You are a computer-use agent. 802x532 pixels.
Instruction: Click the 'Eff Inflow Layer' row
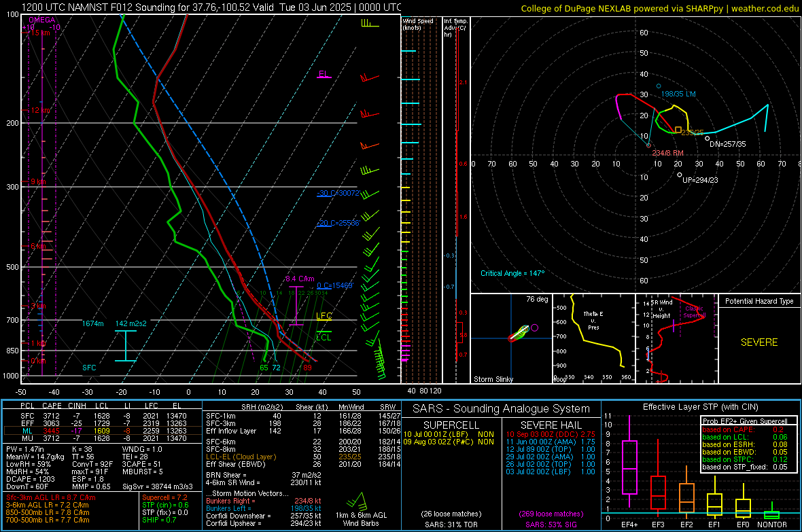pyautogui.click(x=303, y=431)
